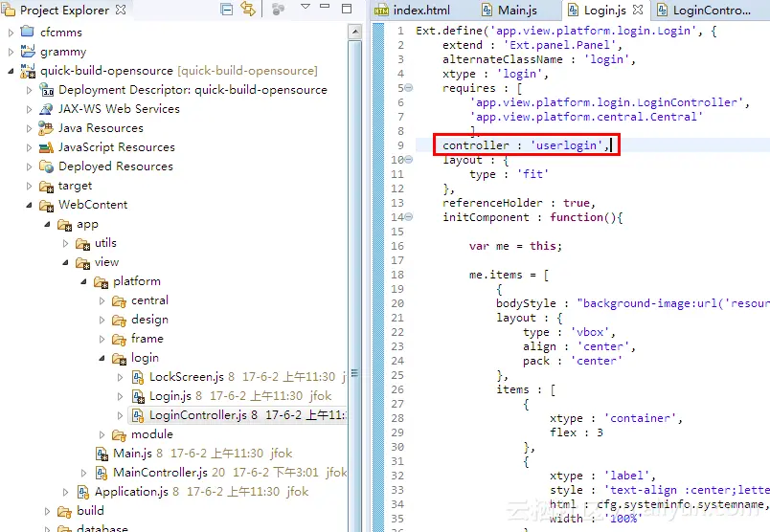This screenshot has width=770, height=532.
Task: Collapse code fold at line 10
Action: click(409, 160)
